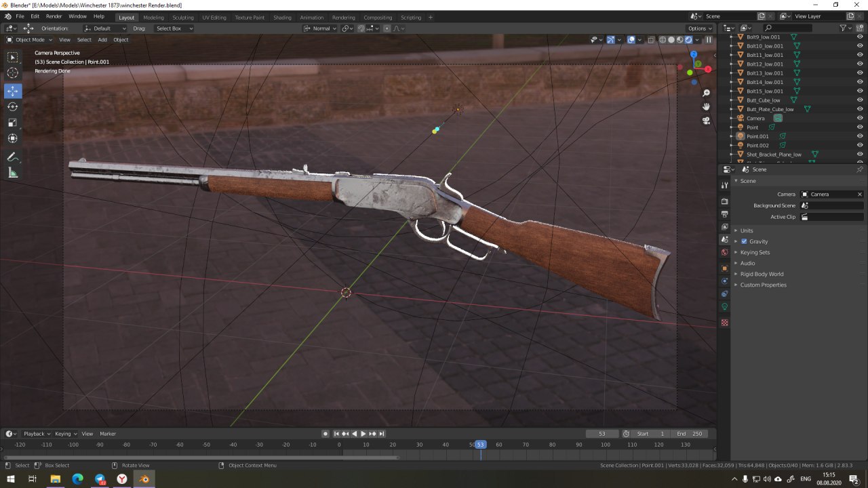The width and height of the screenshot is (868, 488).
Task: Open the Object Data light properties tab
Action: click(x=724, y=306)
